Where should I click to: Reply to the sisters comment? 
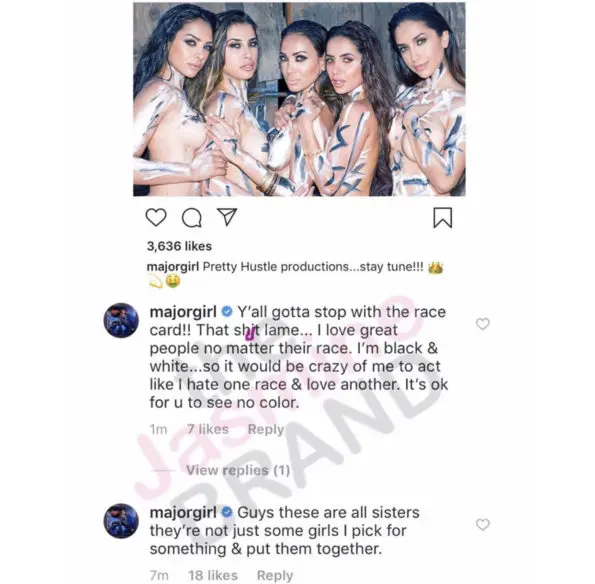275,575
